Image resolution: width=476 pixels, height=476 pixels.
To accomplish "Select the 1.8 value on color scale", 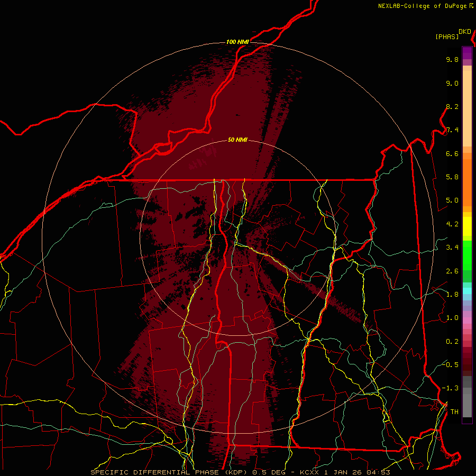I will click(452, 295).
